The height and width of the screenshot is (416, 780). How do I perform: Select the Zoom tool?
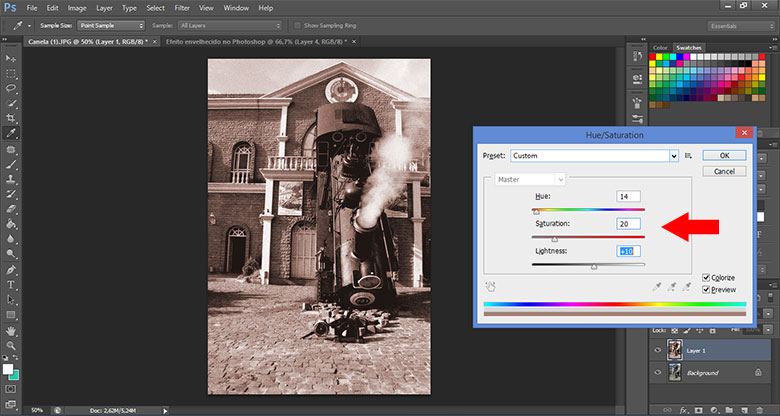coord(11,343)
